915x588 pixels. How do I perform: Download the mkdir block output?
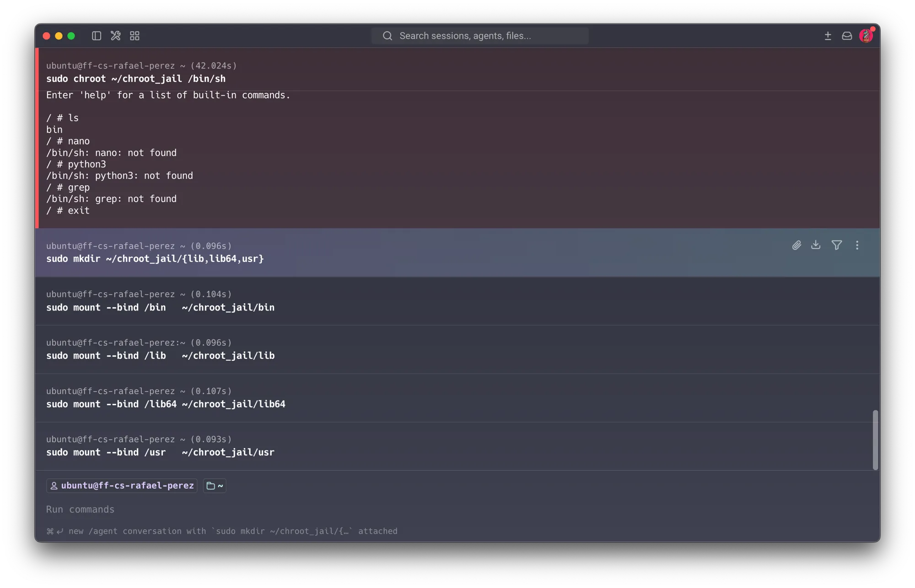pos(816,245)
